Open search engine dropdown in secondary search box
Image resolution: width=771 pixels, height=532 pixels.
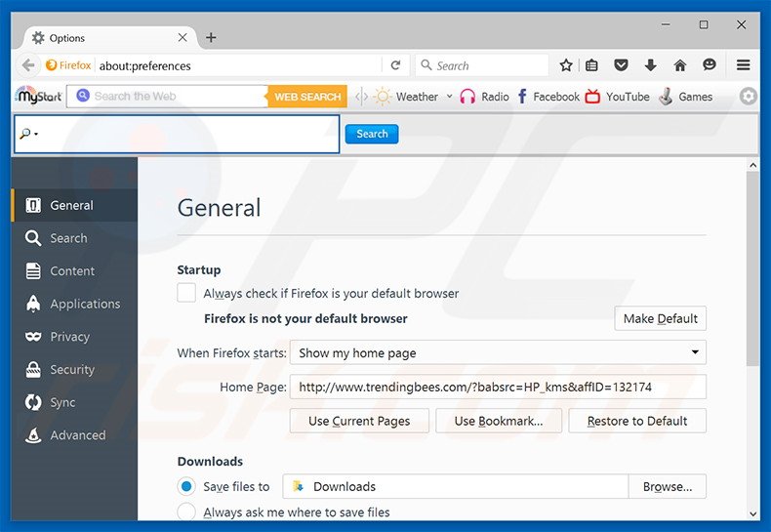pos(36,134)
